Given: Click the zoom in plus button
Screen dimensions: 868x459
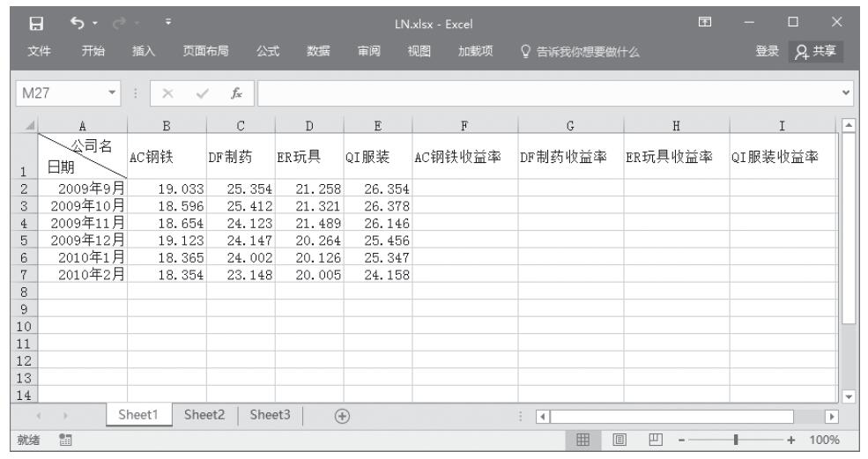Looking at the screenshot, I should [x=801, y=440].
